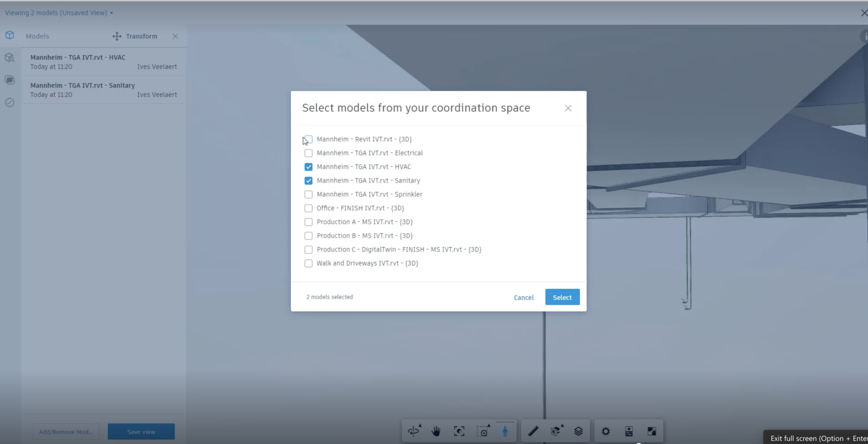The width and height of the screenshot is (868, 444).
Task: Check Production B - MS IVT.rvt
Action: (309, 236)
